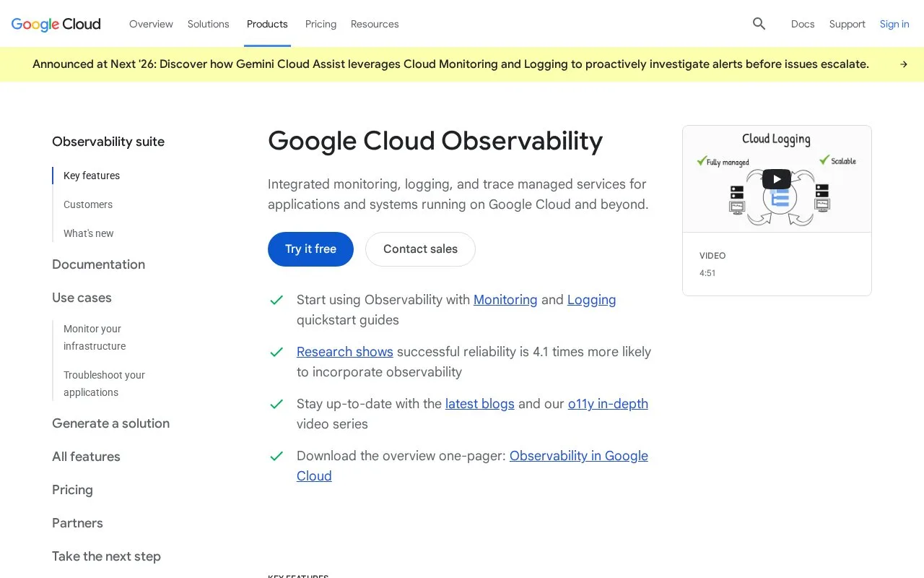Open search with the magnifier icon
Image resolution: width=924 pixels, height=578 pixels.
(759, 24)
